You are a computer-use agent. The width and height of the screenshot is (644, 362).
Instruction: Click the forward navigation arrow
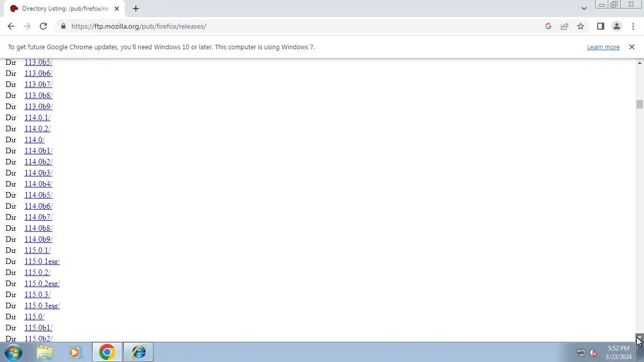tap(27, 26)
